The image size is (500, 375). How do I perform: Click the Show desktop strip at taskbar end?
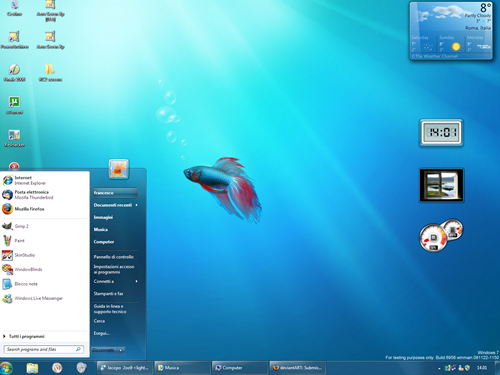(x=497, y=368)
